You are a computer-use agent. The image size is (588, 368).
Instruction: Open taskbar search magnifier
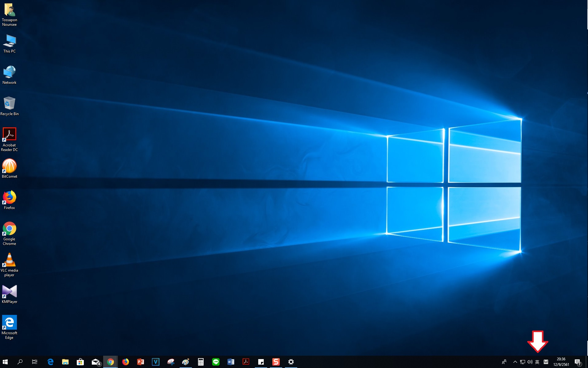[20, 362]
